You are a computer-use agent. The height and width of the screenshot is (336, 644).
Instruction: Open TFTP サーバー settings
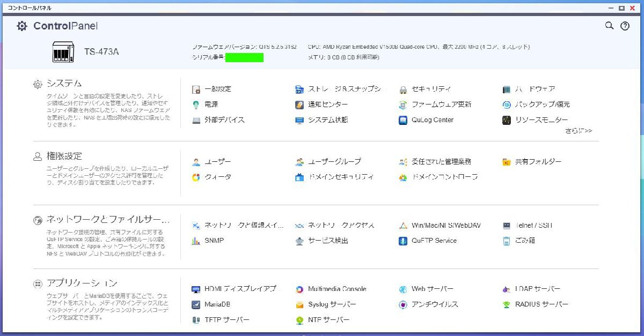point(221,320)
